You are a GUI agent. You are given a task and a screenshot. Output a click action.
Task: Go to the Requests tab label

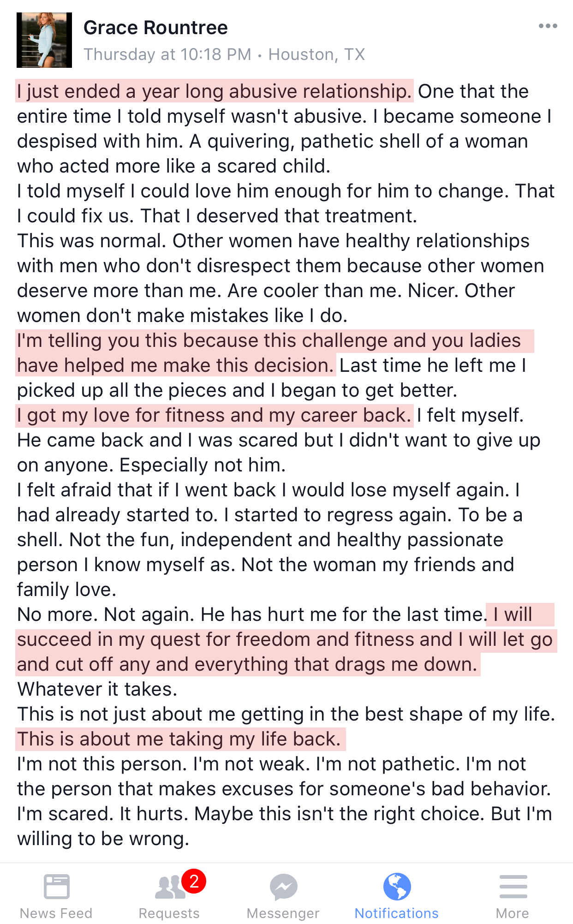tap(169, 913)
